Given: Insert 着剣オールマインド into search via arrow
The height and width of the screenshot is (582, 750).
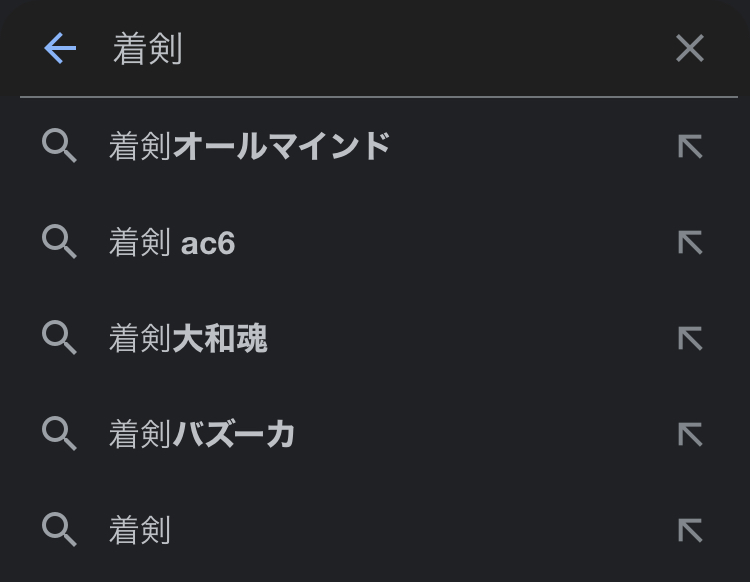Looking at the screenshot, I should tap(690, 147).
